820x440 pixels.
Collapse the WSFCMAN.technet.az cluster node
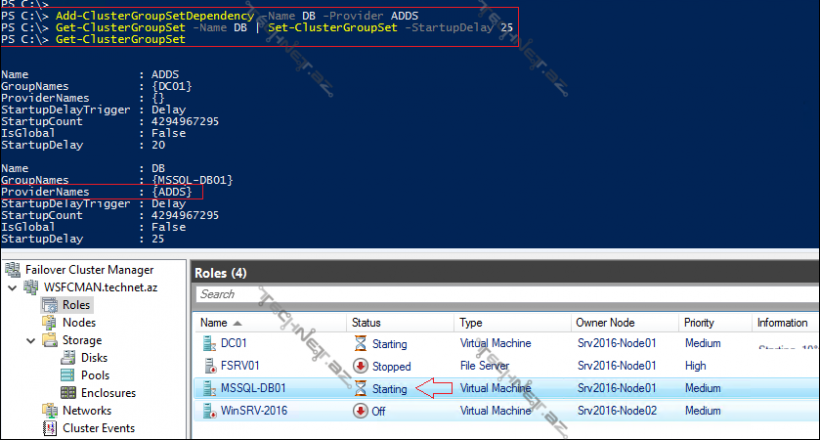coord(11,288)
